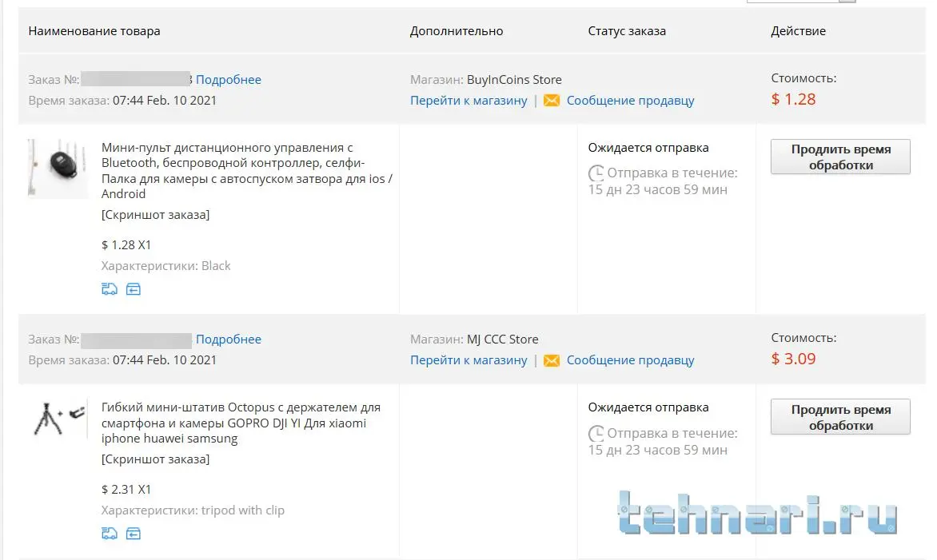Click the delivery truck icon under the Octopus tripod

[x=110, y=533]
